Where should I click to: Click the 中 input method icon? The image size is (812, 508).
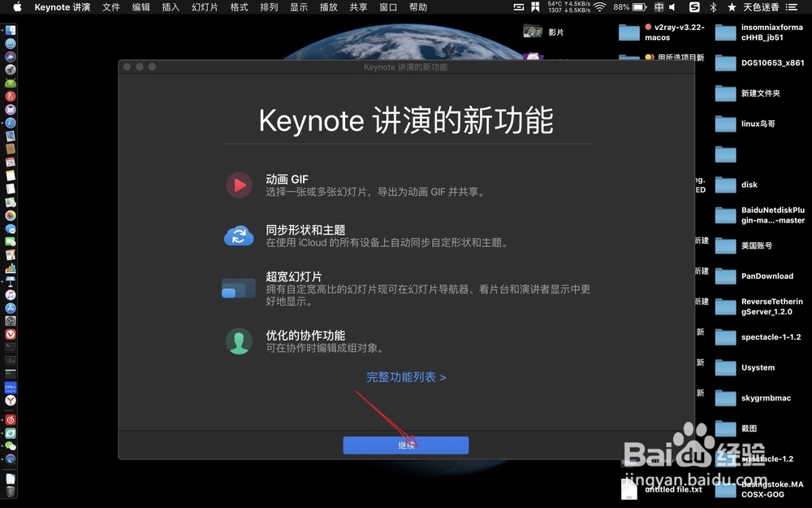(659, 7)
